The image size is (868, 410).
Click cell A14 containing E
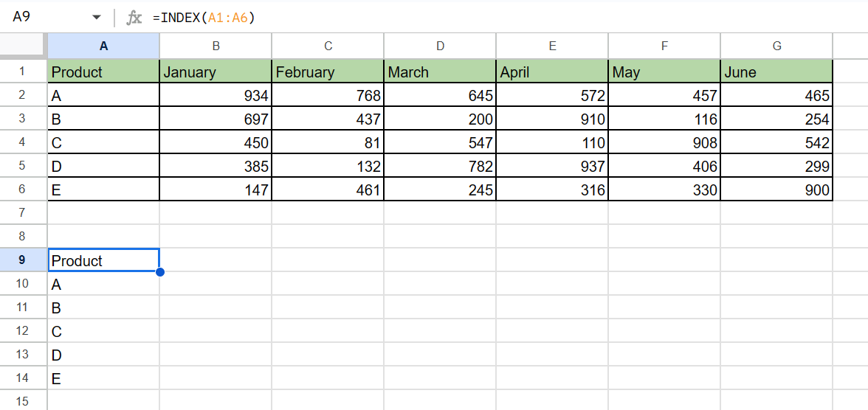click(x=103, y=378)
